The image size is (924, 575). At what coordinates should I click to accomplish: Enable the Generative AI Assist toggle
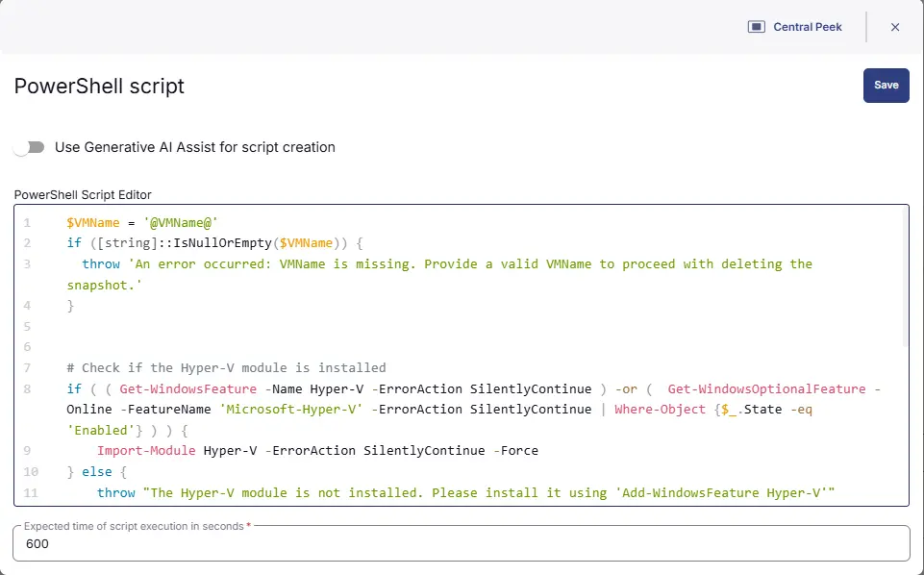tap(30, 147)
